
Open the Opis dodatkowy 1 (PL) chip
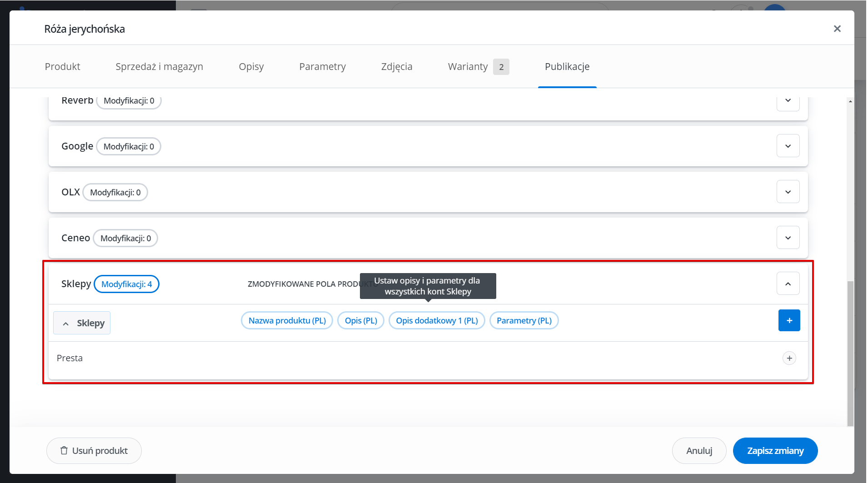pyautogui.click(x=437, y=320)
